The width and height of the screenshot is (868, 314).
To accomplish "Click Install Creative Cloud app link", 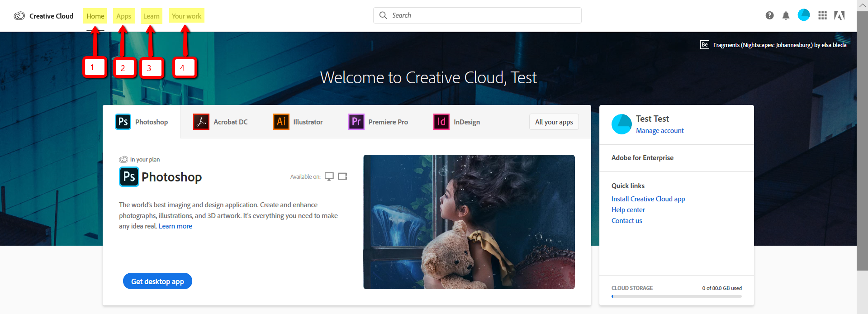I will (648, 199).
